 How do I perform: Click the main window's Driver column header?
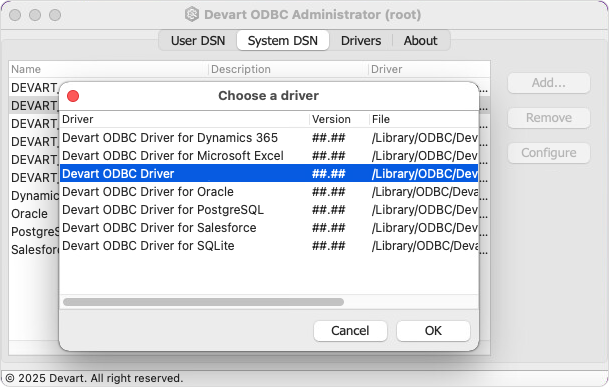[429, 69]
